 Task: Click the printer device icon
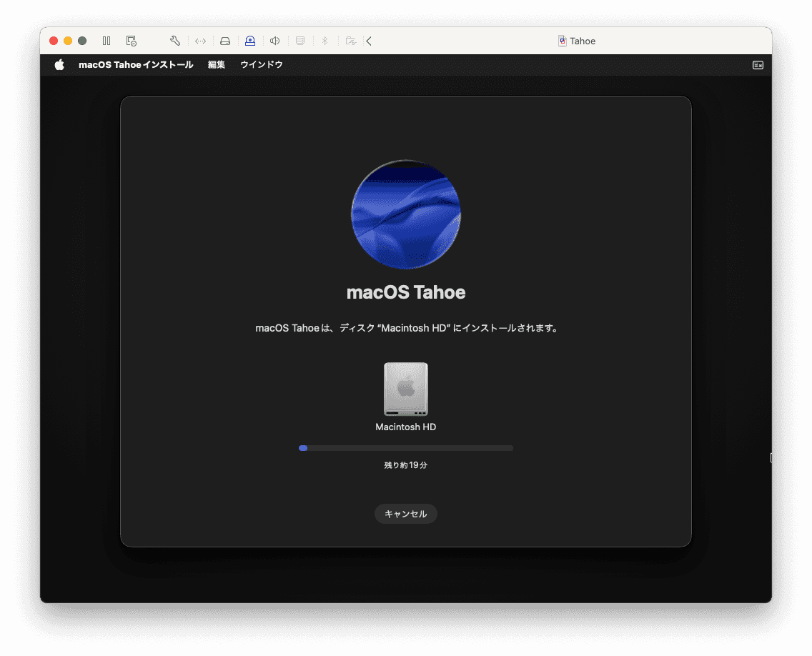coord(300,41)
